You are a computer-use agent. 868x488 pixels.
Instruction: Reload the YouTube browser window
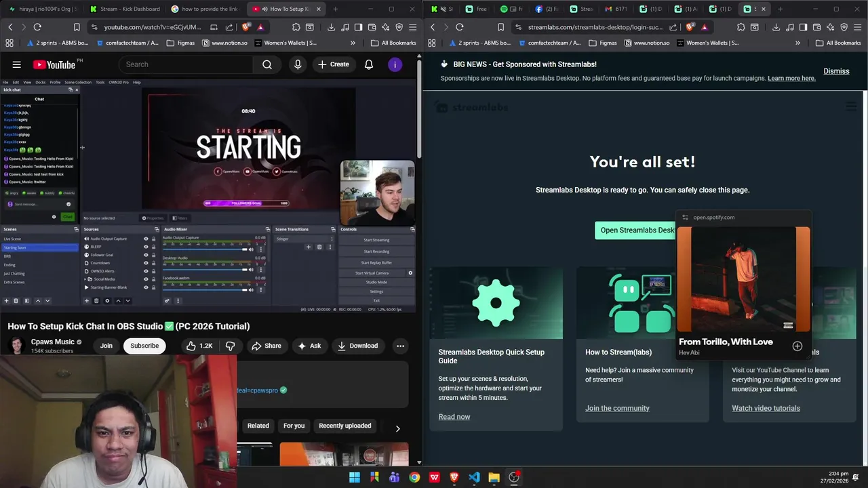[x=37, y=27]
